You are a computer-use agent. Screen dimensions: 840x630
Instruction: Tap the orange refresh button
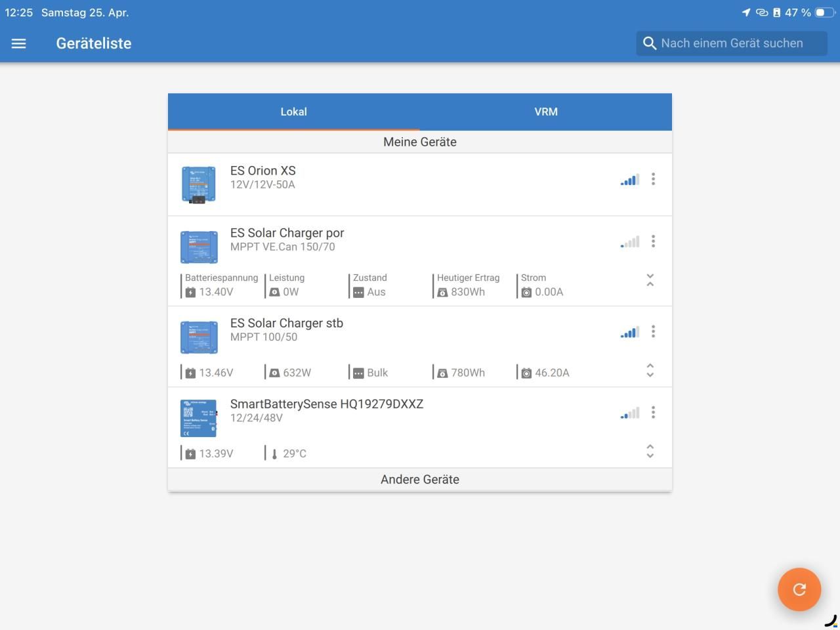coord(799,589)
